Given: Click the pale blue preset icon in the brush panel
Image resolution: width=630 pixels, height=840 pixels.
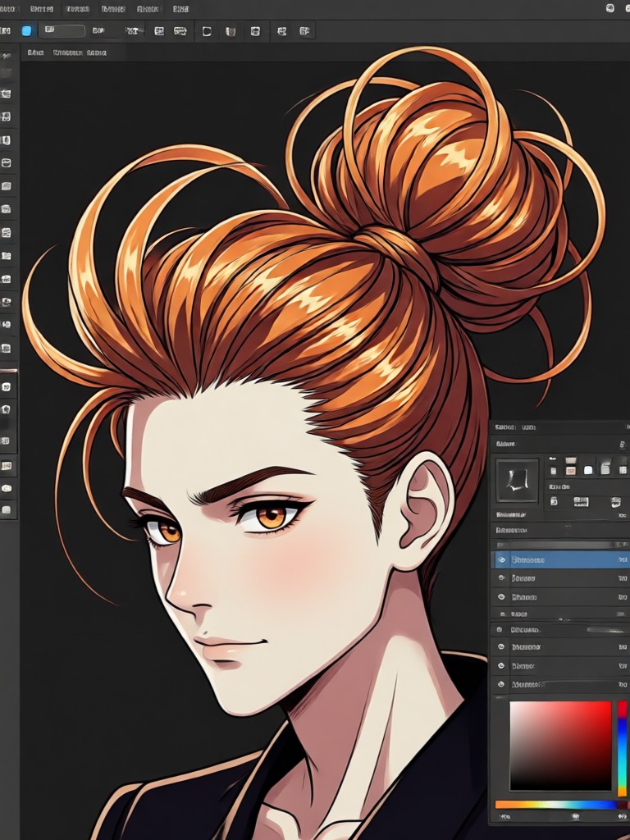Looking at the screenshot, I should [x=587, y=470].
